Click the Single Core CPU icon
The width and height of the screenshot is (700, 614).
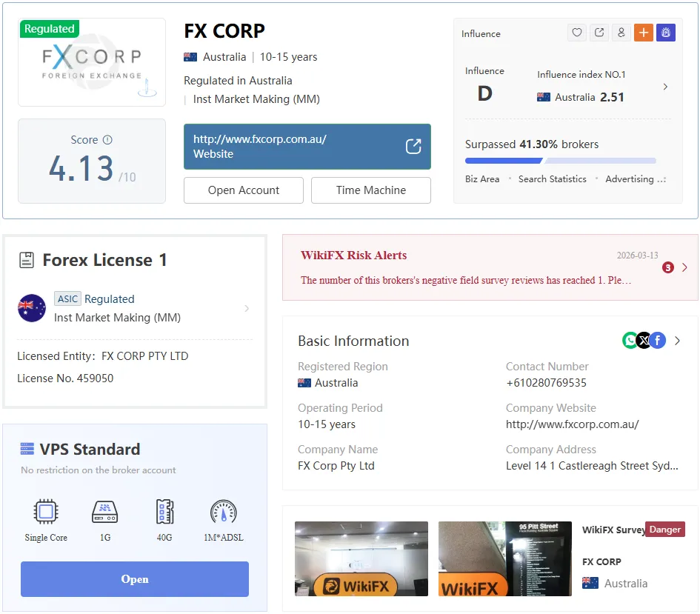(46, 511)
